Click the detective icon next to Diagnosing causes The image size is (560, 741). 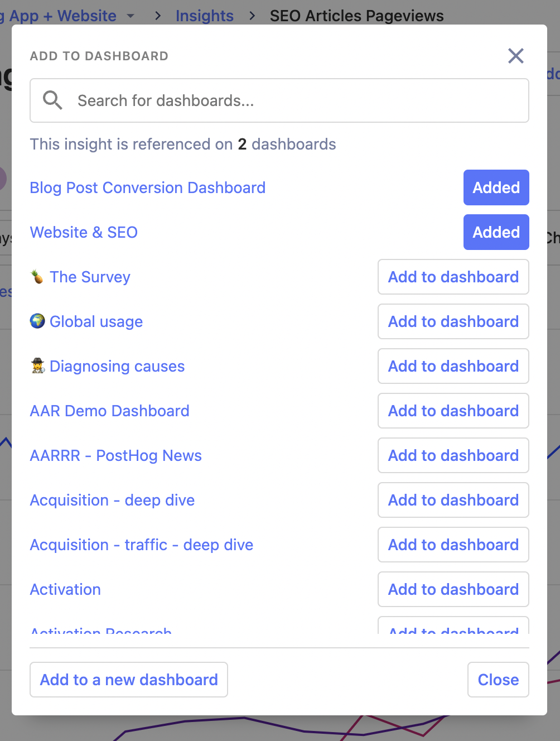[37, 366]
